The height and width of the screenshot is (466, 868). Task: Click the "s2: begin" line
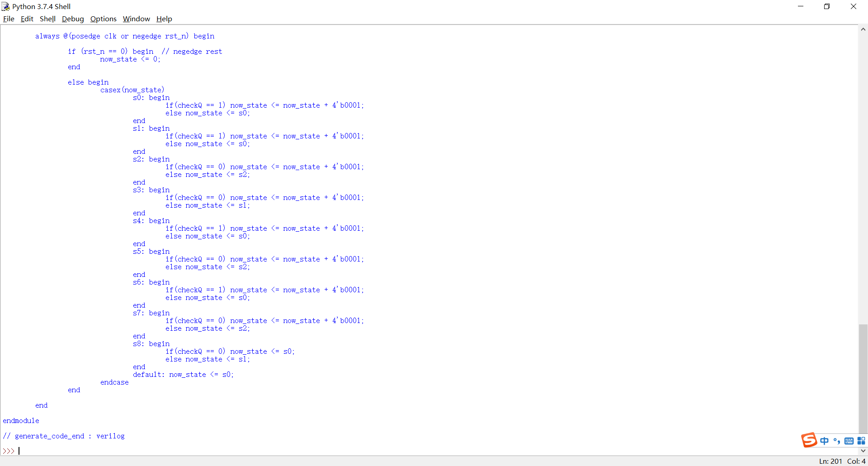tap(151, 159)
